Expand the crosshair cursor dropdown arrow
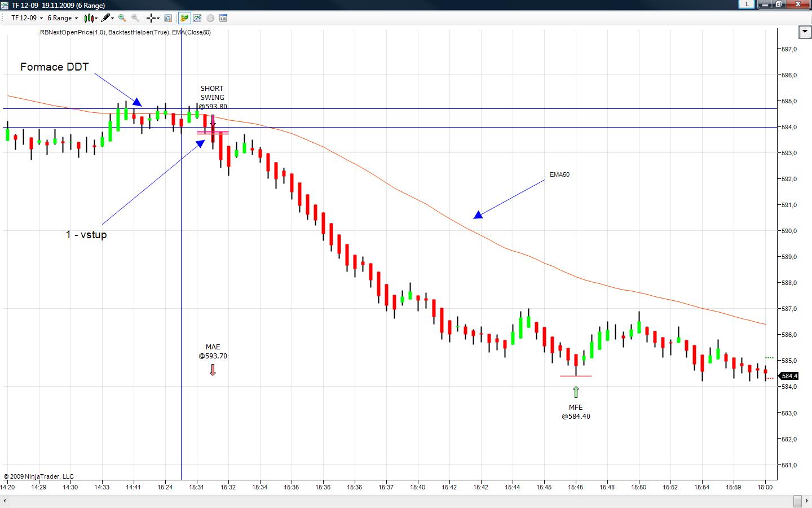The image size is (812, 508). click(x=158, y=18)
